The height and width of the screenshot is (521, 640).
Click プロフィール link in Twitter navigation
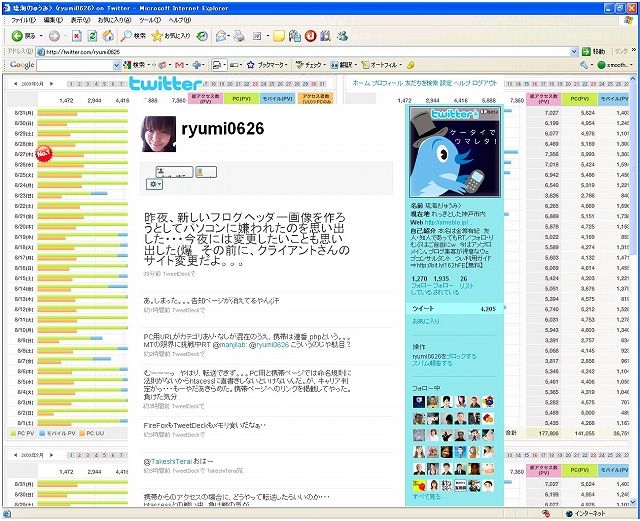(387, 83)
